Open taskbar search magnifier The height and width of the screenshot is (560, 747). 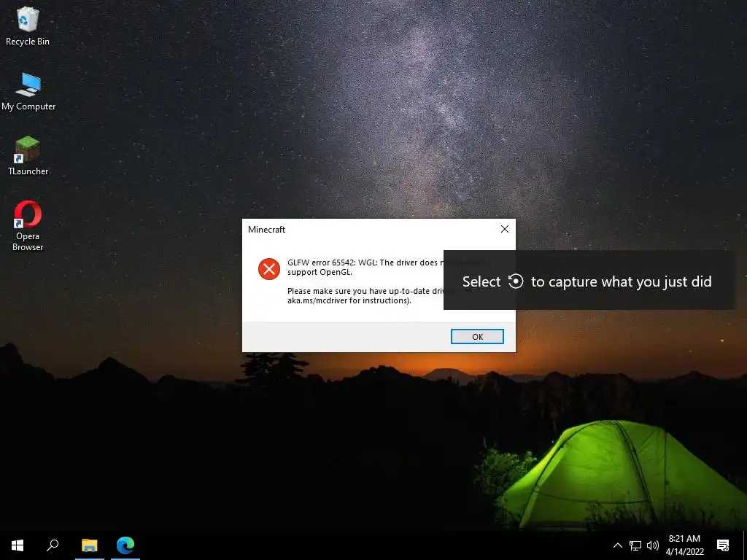click(53, 545)
